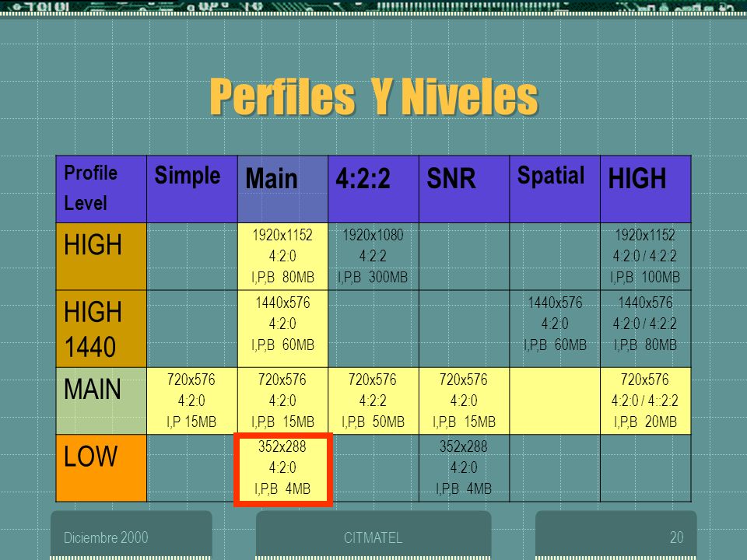
Task: Click "1920x1152" in the Main profile column
Action: (x=282, y=235)
